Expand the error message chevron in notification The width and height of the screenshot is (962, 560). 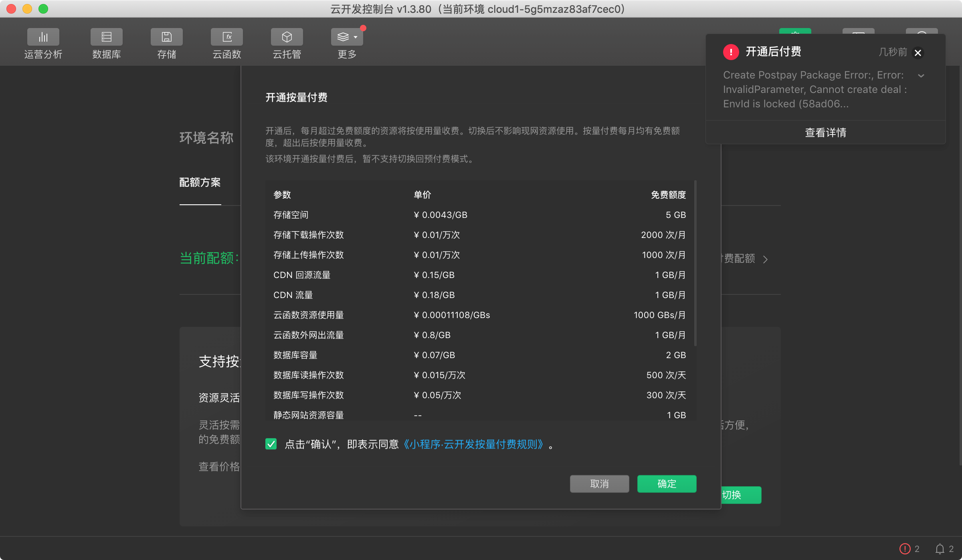click(921, 76)
